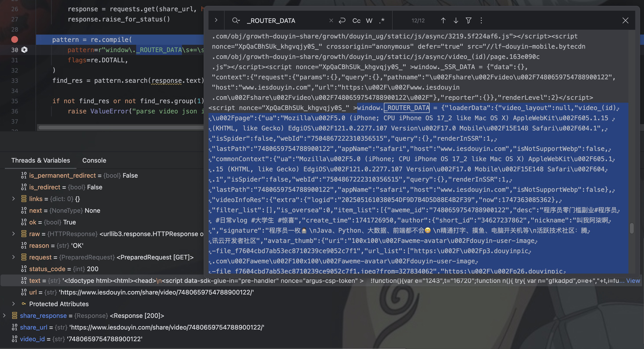This screenshot has height=349, width=644.
Task: Click 'find_res = pattern.search' code line
Action: [x=128, y=81]
